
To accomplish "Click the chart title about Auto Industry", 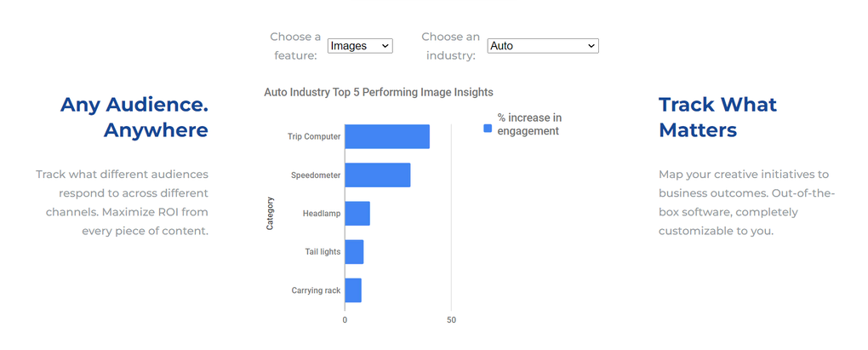I will pyautogui.click(x=379, y=92).
